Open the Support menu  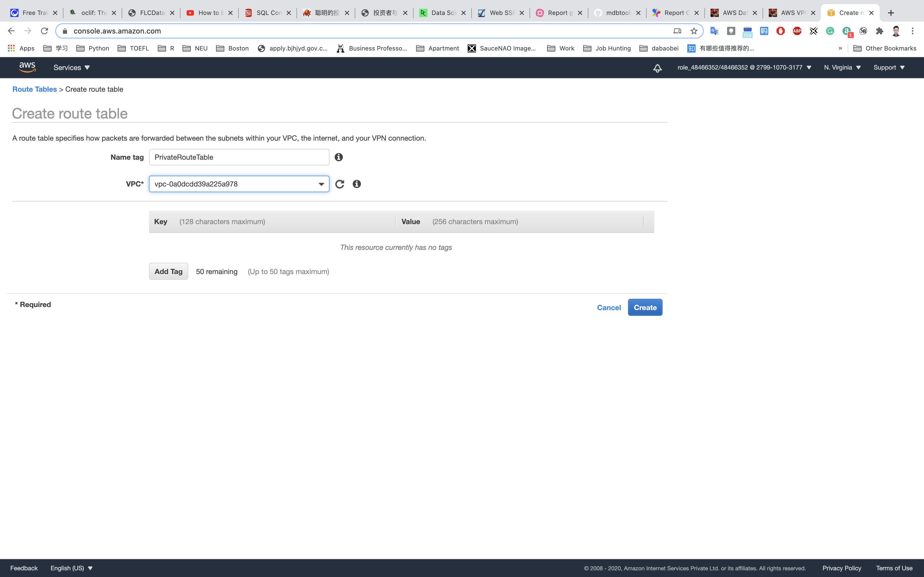pyautogui.click(x=889, y=67)
